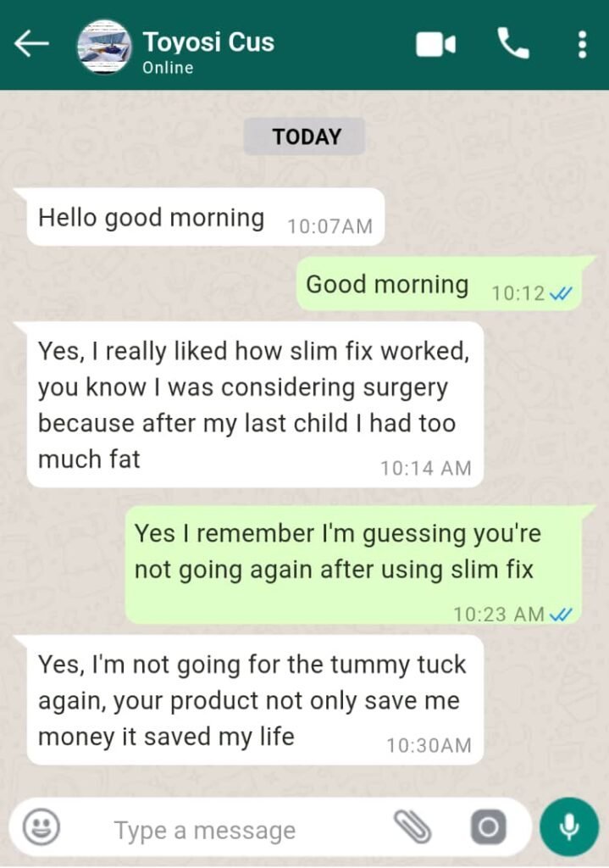This screenshot has height=868, width=609.
Task: Select the Hello good morning message
Action: tap(205, 217)
